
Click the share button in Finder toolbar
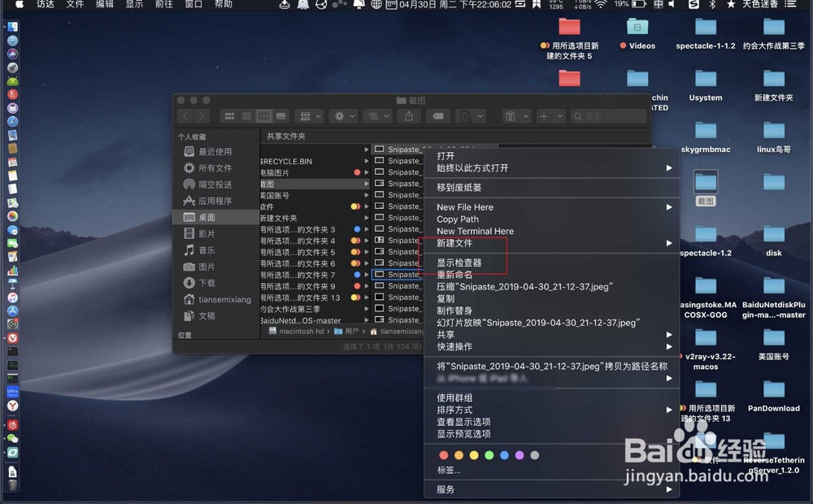click(x=409, y=116)
